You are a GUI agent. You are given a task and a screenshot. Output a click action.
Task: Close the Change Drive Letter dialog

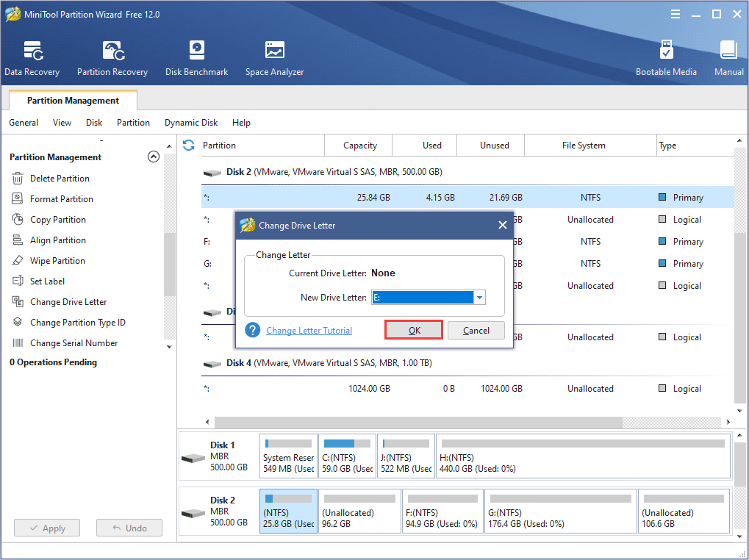point(503,225)
